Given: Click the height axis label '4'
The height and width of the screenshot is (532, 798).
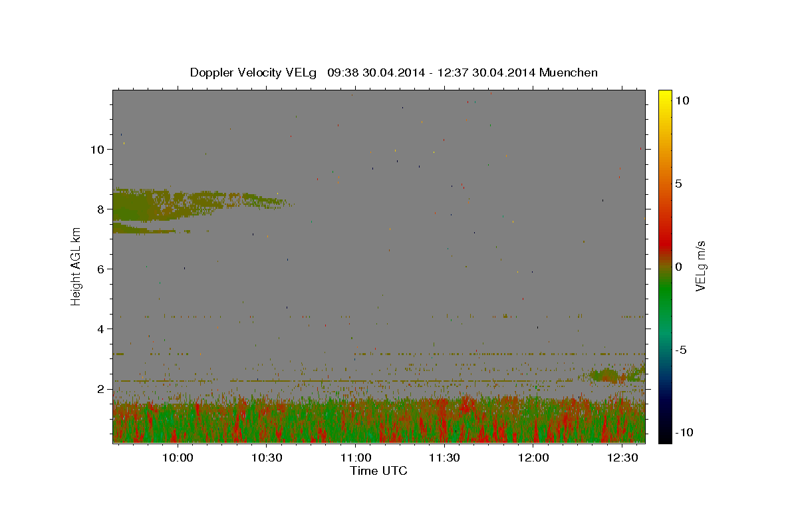Looking at the screenshot, I should [x=102, y=329].
